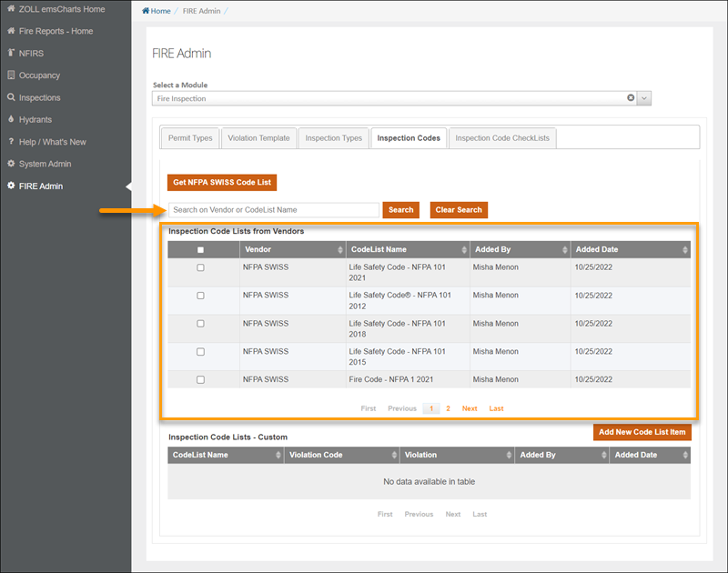Sort custom table by Violation column
Viewport: 728px width, 573px height.
point(509,455)
